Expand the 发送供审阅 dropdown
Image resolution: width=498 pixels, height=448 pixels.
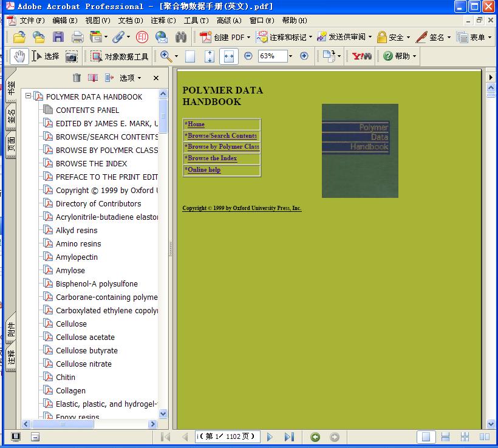click(x=370, y=37)
